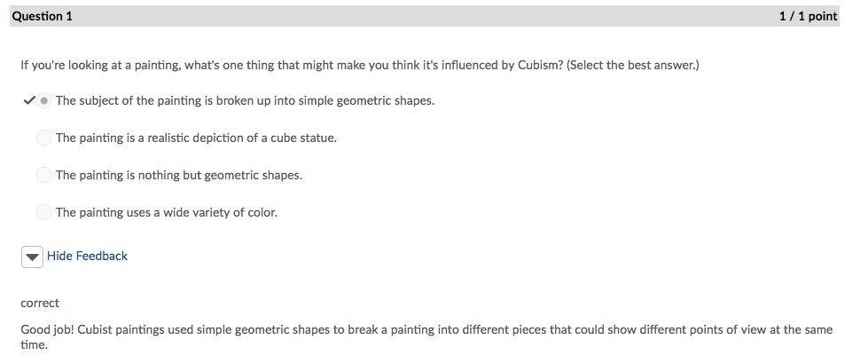Image resolution: width=868 pixels, height=364 pixels.
Task: Click the 'Question 1' heading
Action: pyautogui.click(x=43, y=16)
